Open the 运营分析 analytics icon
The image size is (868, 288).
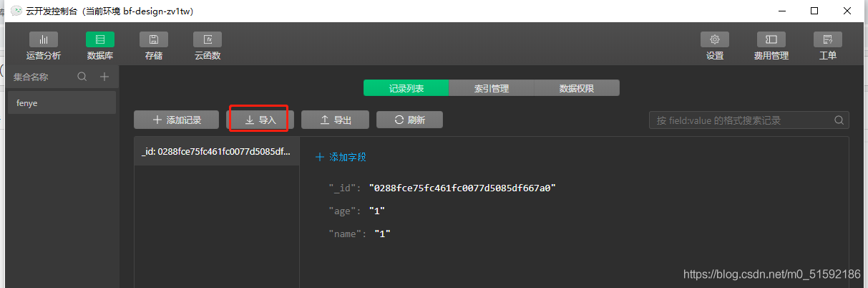pyautogui.click(x=44, y=40)
